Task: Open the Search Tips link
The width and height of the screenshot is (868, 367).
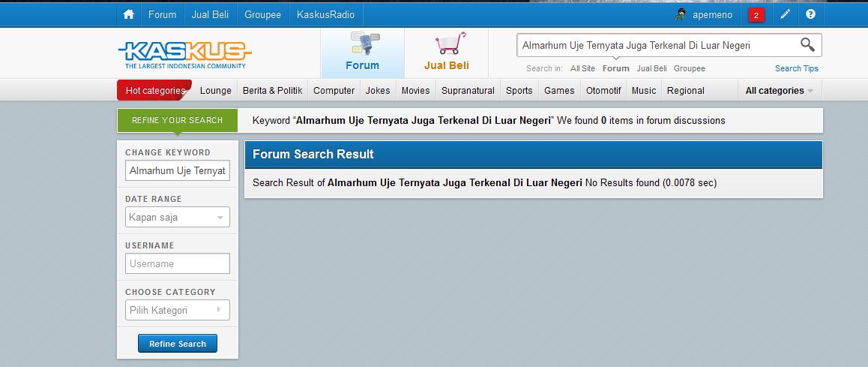Action: click(797, 69)
